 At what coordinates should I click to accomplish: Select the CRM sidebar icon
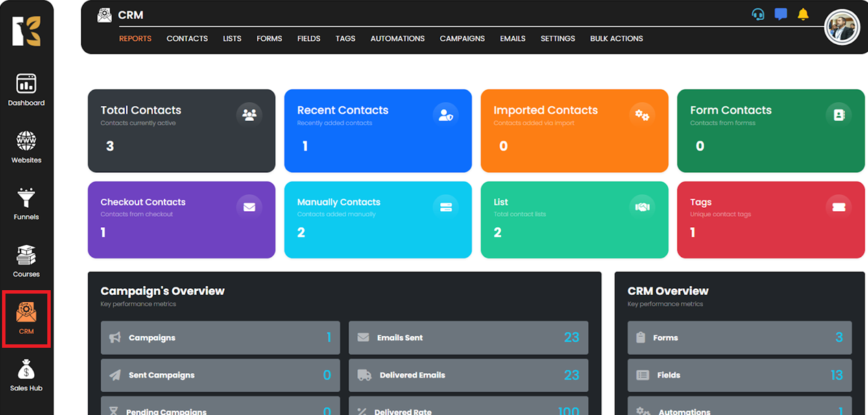pyautogui.click(x=26, y=318)
